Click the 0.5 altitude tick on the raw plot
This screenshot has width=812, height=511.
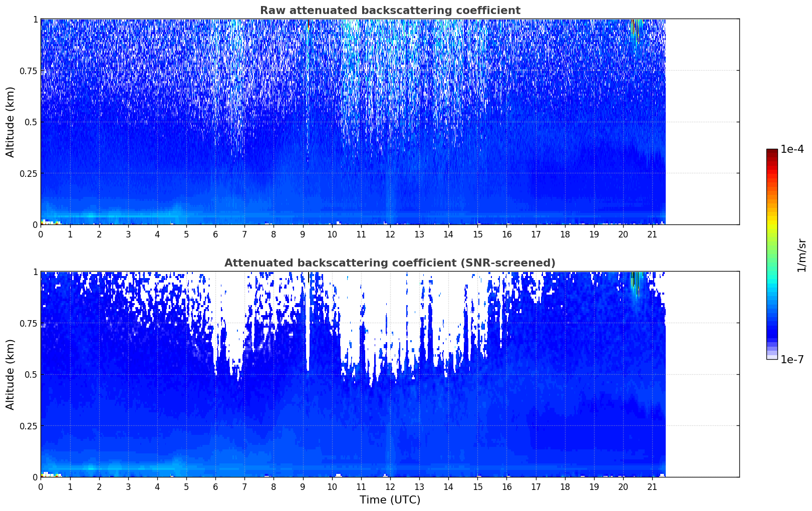tap(31, 122)
